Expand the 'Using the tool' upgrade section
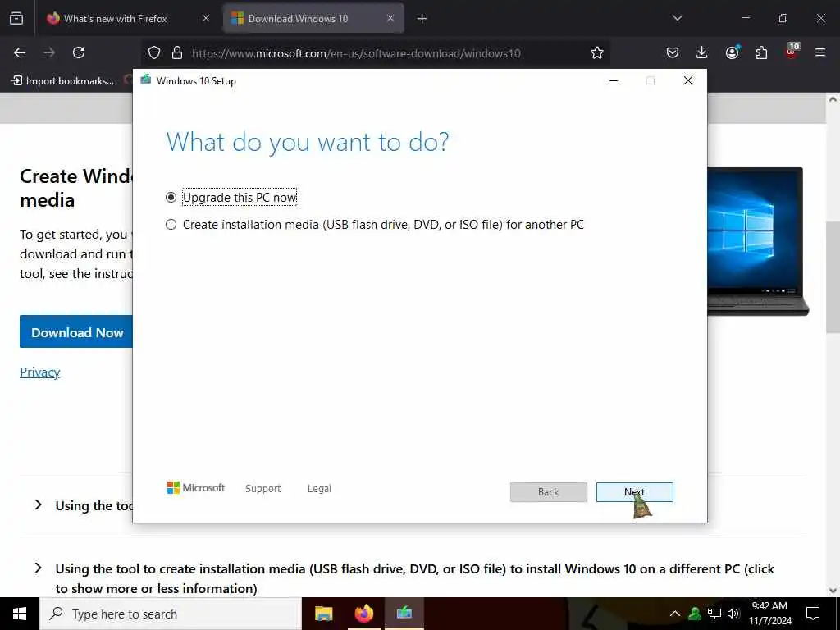840x630 pixels. pos(38,504)
